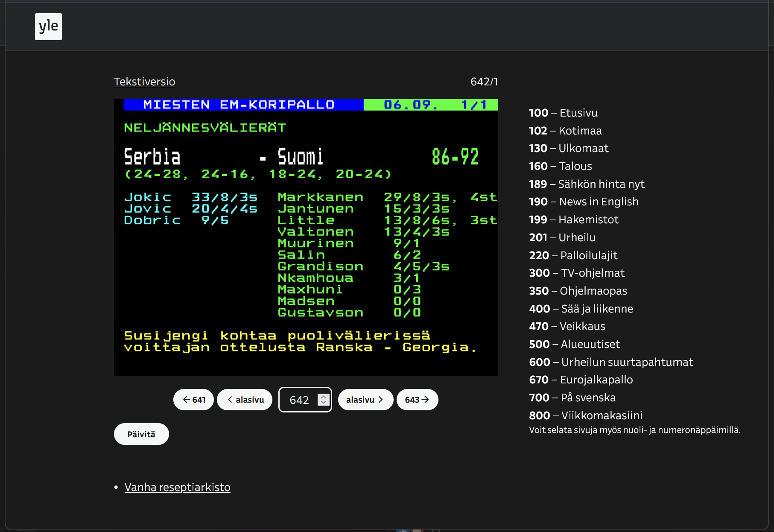
Task: Open the next alasivu subpage
Action: pos(365,400)
